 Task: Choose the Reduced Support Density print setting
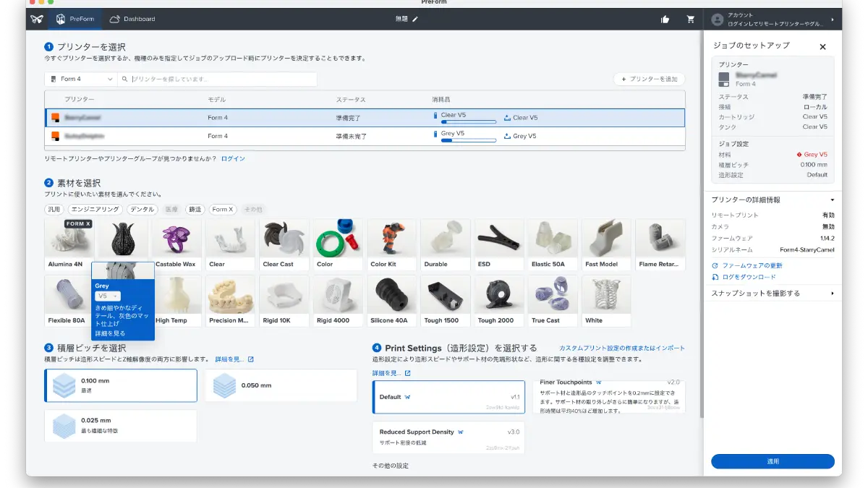click(x=448, y=437)
